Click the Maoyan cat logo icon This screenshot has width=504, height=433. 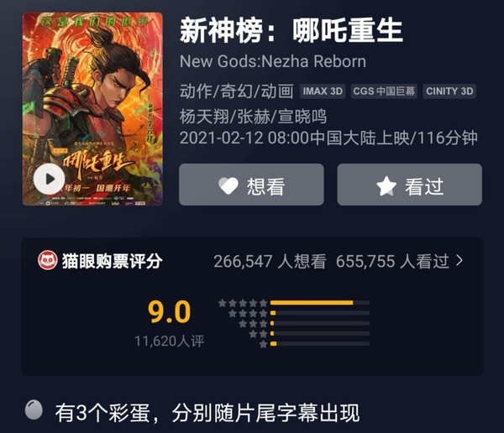point(48,260)
